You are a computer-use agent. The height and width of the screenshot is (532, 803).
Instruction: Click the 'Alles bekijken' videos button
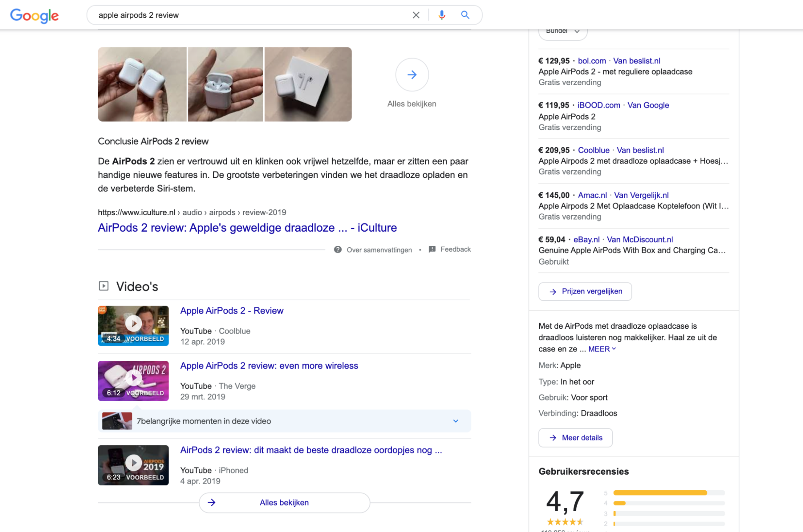click(x=284, y=503)
